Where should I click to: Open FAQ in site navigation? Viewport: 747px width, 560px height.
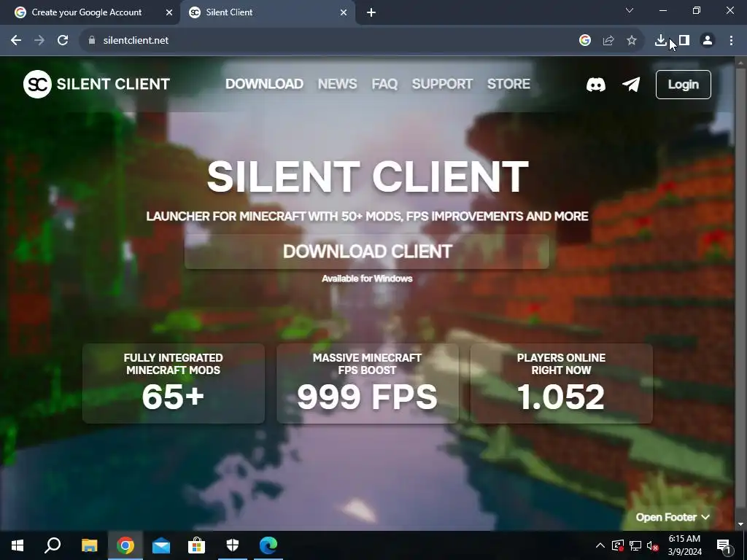click(x=384, y=85)
